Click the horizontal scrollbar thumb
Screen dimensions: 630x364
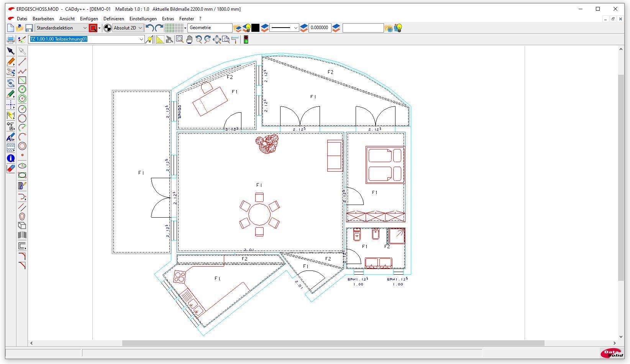click(x=333, y=343)
